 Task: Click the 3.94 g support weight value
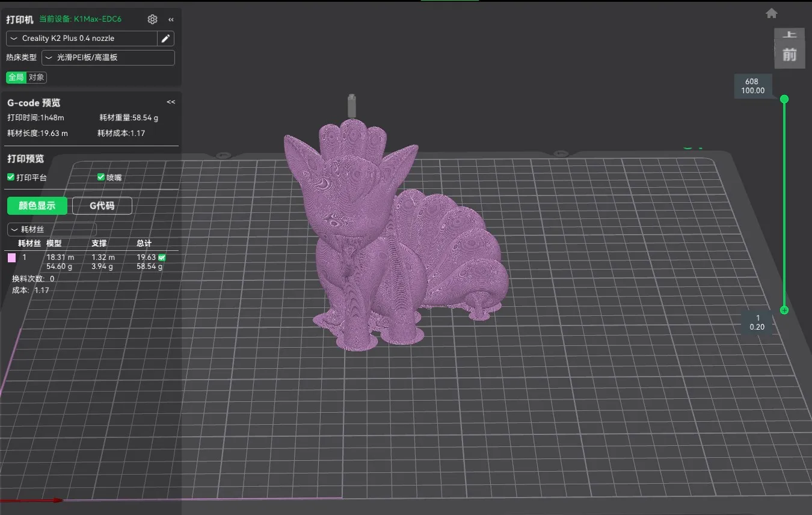pos(101,266)
